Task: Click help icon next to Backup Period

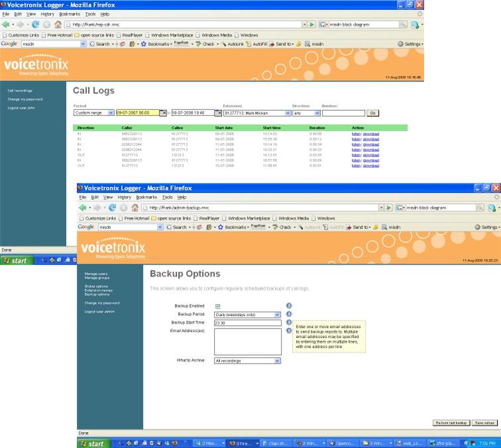Action: (x=289, y=314)
